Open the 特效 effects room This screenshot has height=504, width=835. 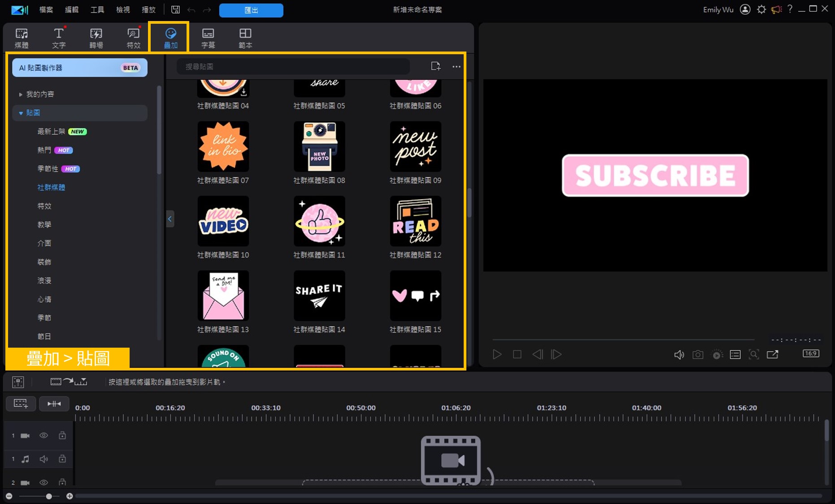coord(134,38)
